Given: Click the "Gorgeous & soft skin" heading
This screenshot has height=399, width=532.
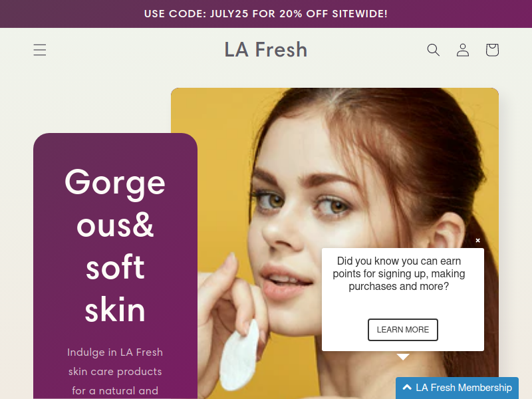Looking at the screenshot, I should click(x=115, y=245).
